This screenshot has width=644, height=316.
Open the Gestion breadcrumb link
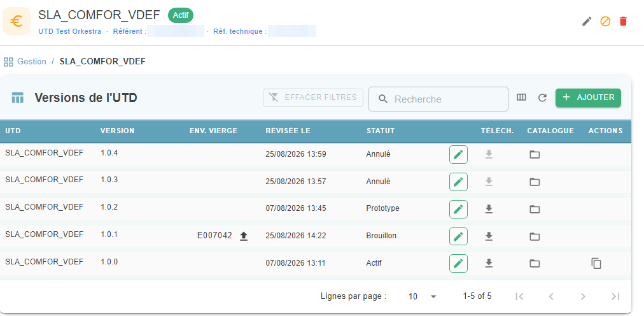pyautogui.click(x=32, y=62)
